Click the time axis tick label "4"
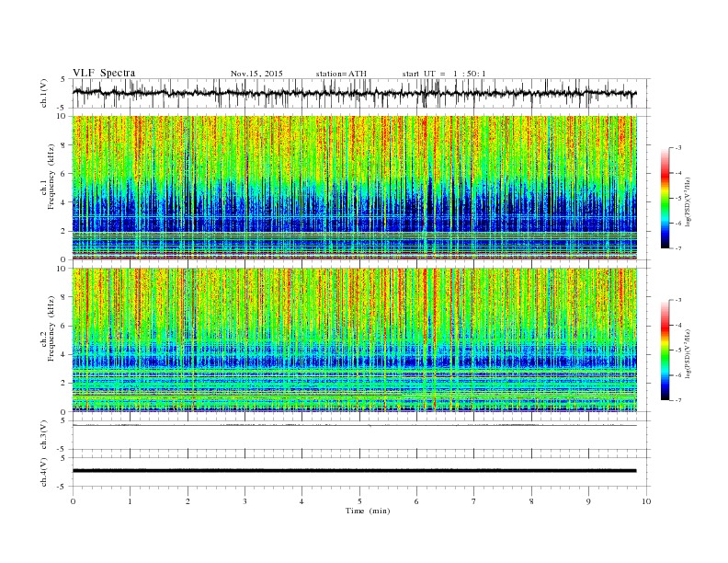This screenshot has height=563, width=728. pos(301,501)
